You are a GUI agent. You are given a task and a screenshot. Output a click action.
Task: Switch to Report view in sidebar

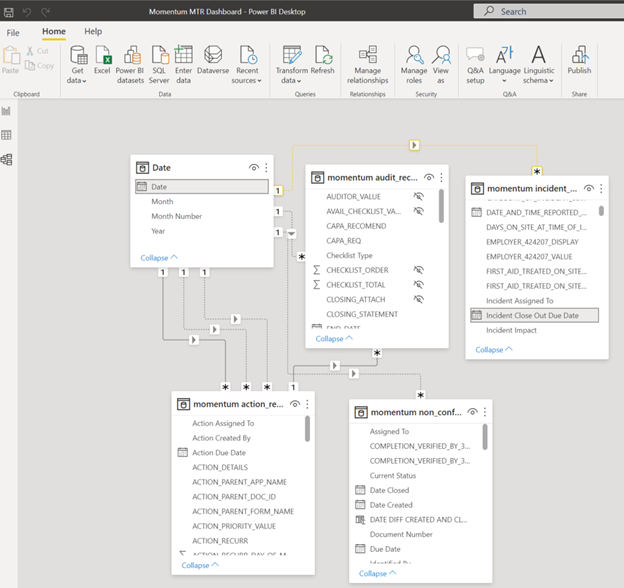(x=6, y=111)
